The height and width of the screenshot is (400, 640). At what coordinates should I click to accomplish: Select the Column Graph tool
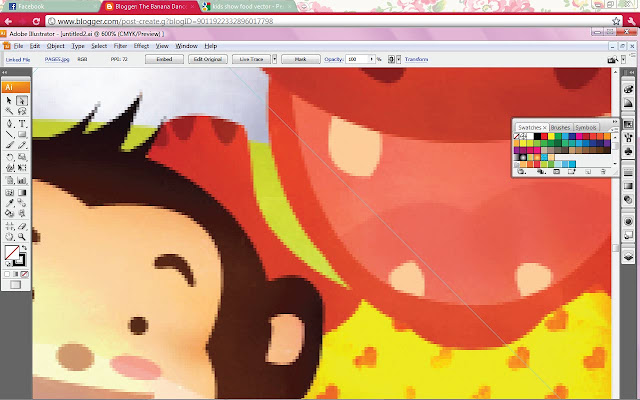tap(22, 181)
